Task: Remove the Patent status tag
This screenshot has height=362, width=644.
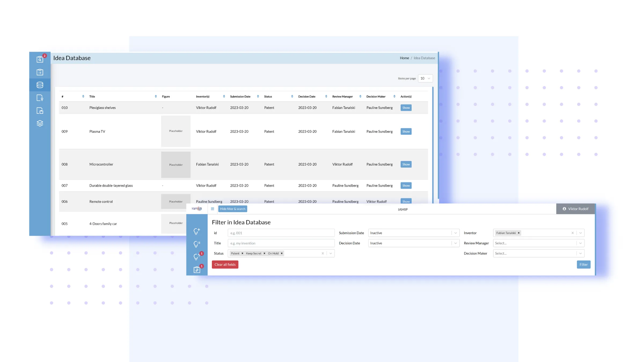Action: tap(242, 253)
